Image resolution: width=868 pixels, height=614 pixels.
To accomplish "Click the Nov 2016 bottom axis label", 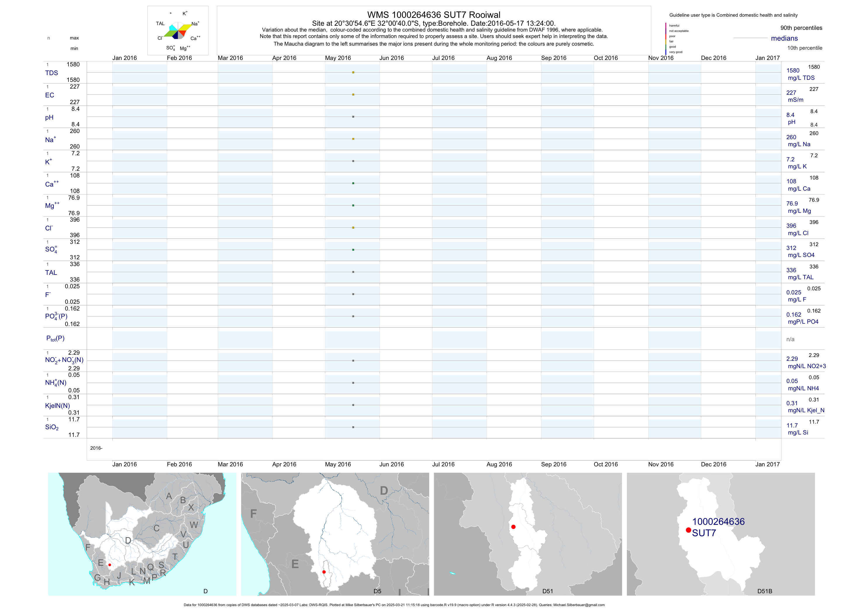I will [x=660, y=464].
